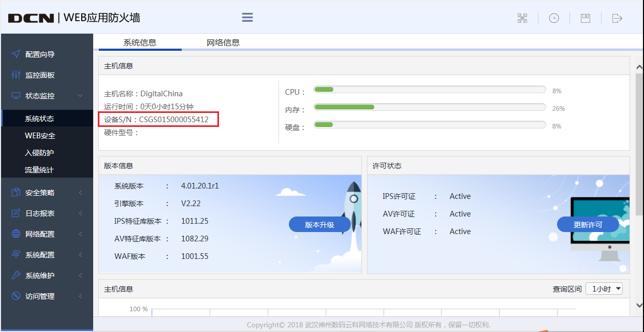Click the 系统维护 wrench icon
This screenshot has height=332, width=644.
click(16, 276)
